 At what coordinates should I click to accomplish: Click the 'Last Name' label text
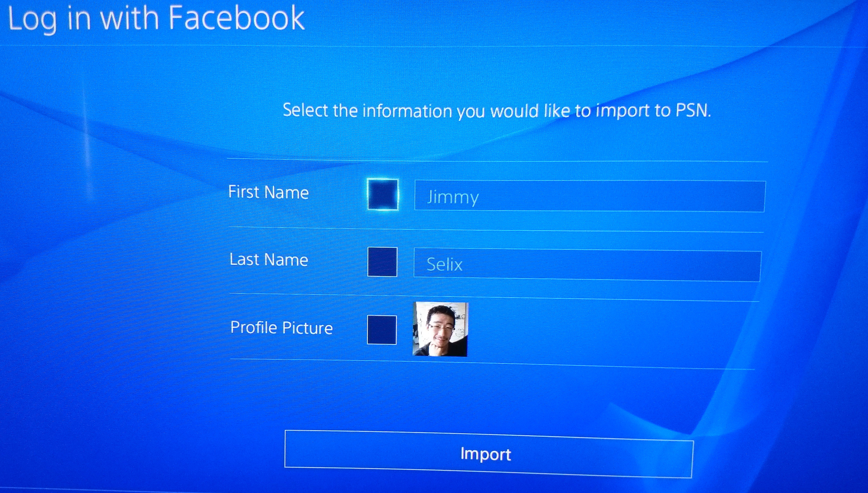click(269, 260)
